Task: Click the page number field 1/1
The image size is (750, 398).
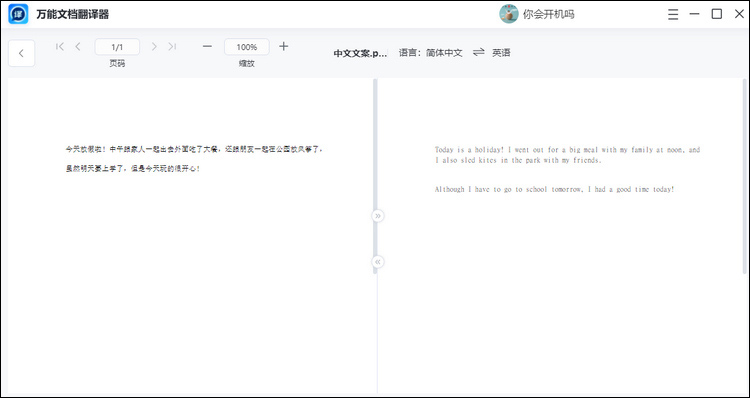Action: pos(117,47)
